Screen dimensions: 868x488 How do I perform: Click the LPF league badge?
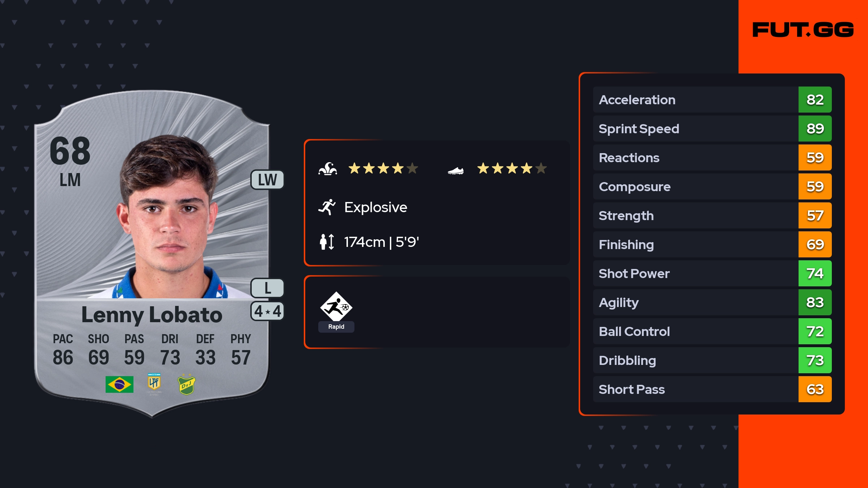coord(154,383)
